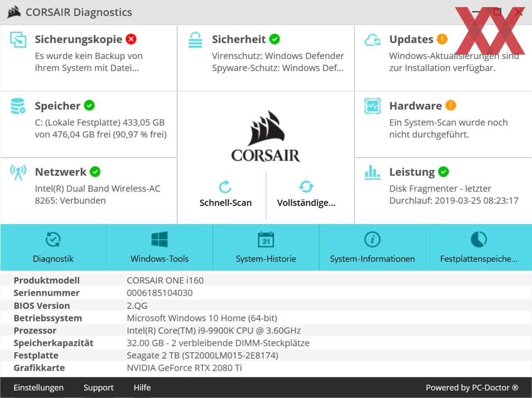532x398 pixels.
Task: Switch to the System-Informationen tab
Action: 372,247
